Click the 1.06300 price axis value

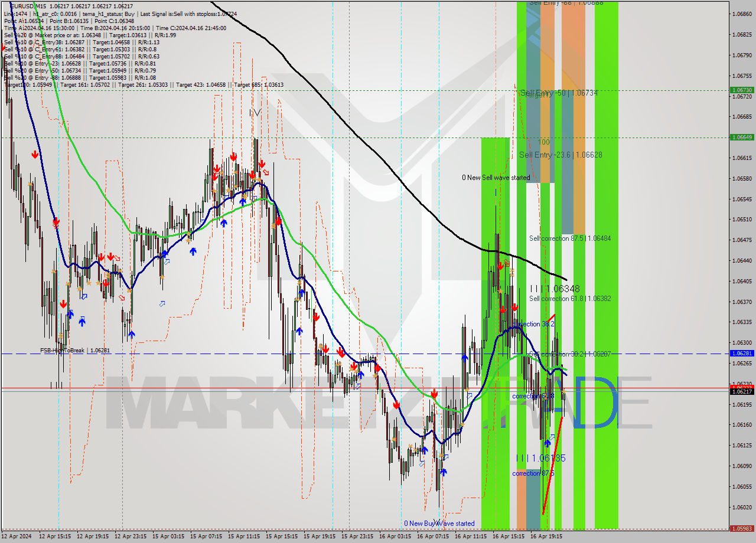click(742, 343)
